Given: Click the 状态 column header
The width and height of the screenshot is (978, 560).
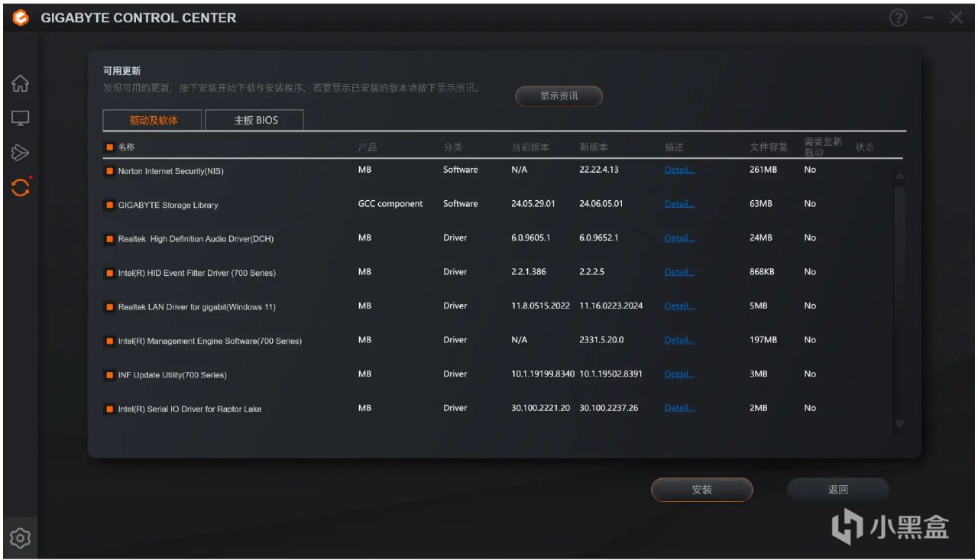Looking at the screenshot, I should pyautogui.click(x=865, y=147).
